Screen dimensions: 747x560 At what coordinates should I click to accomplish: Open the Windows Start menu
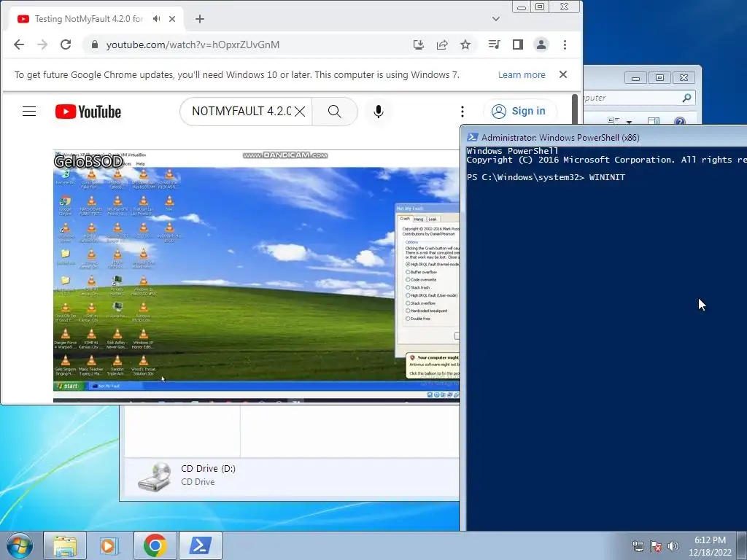pyautogui.click(x=20, y=545)
